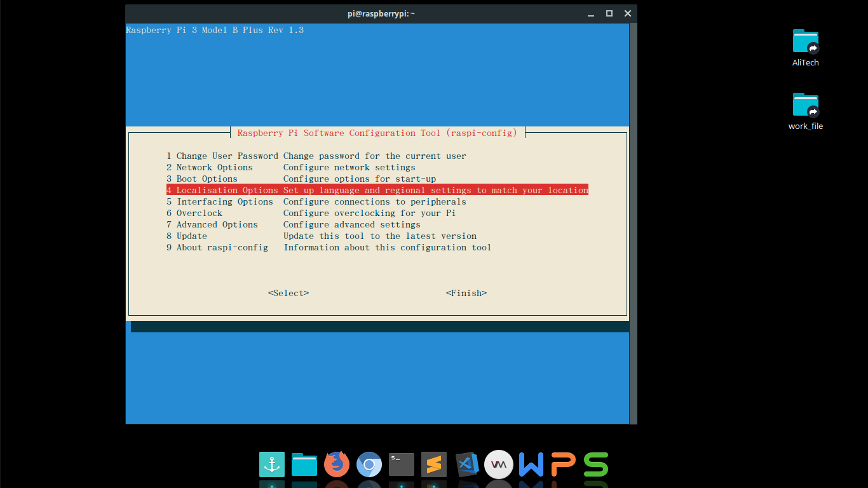868x488 pixels.
Task: Launch Visual Studio Code from the dock
Action: (x=466, y=464)
